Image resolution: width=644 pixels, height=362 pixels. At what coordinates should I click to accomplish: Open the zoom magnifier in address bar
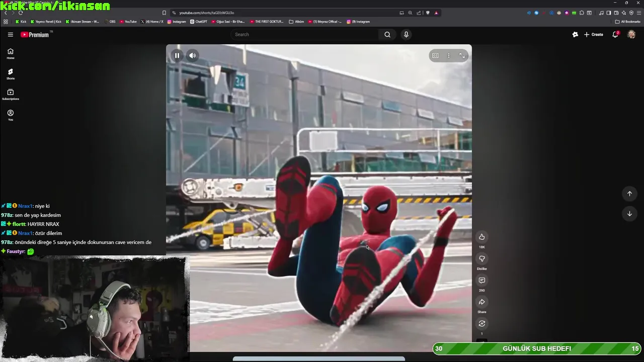tap(410, 13)
